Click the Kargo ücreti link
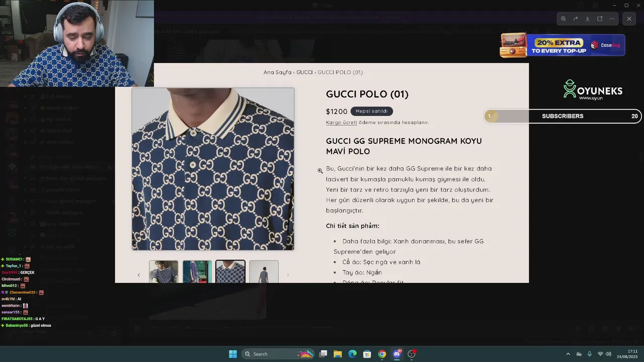644x362 pixels. [342, 123]
